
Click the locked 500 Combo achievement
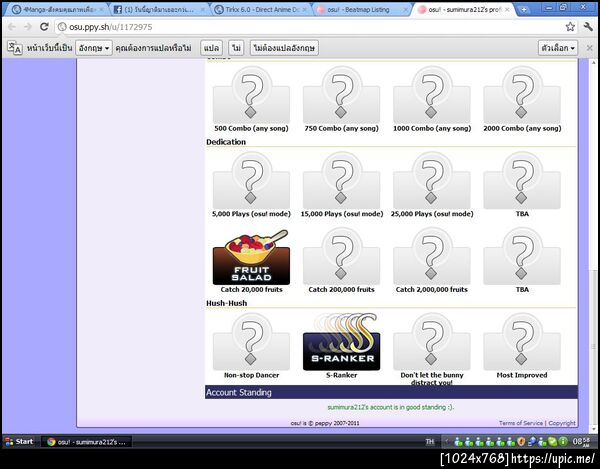pos(251,95)
